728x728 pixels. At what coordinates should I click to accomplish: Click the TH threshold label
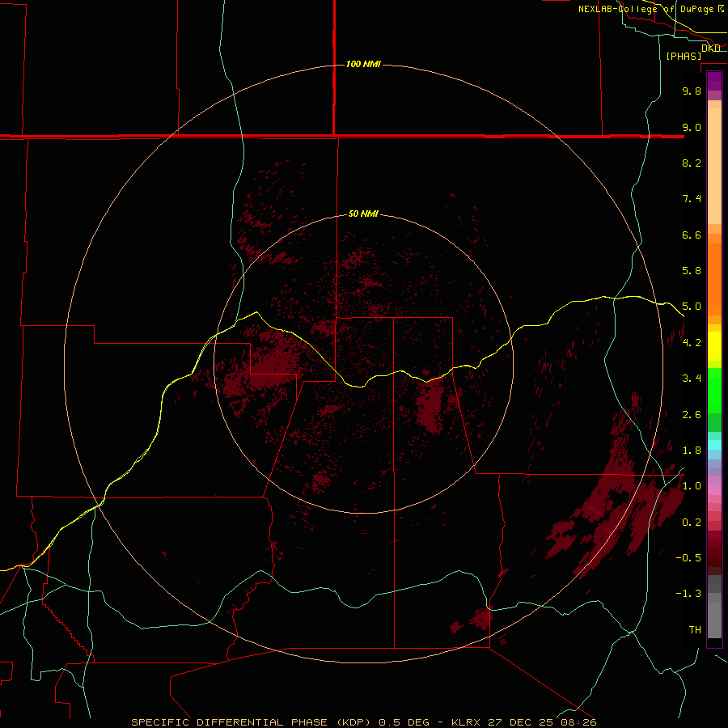click(695, 630)
